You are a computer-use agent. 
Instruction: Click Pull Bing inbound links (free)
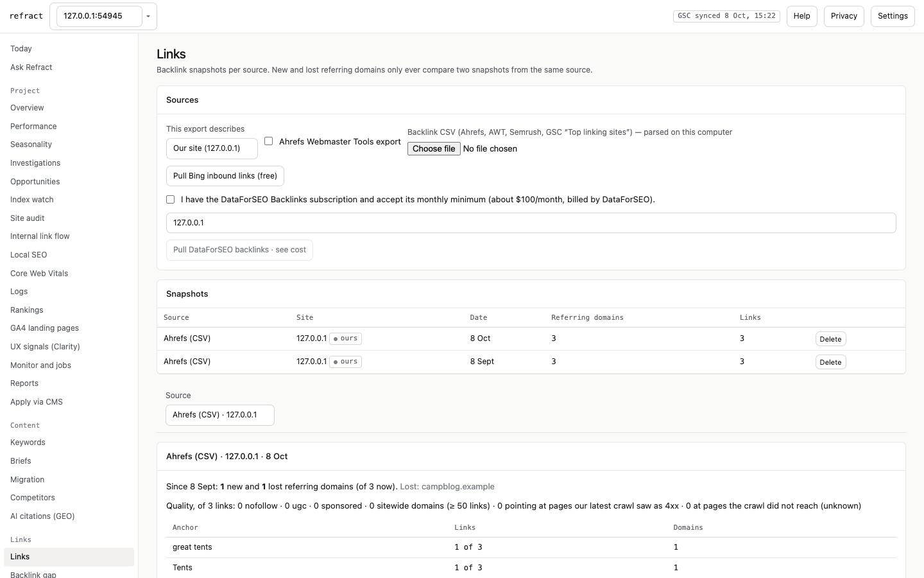click(x=225, y=176)
